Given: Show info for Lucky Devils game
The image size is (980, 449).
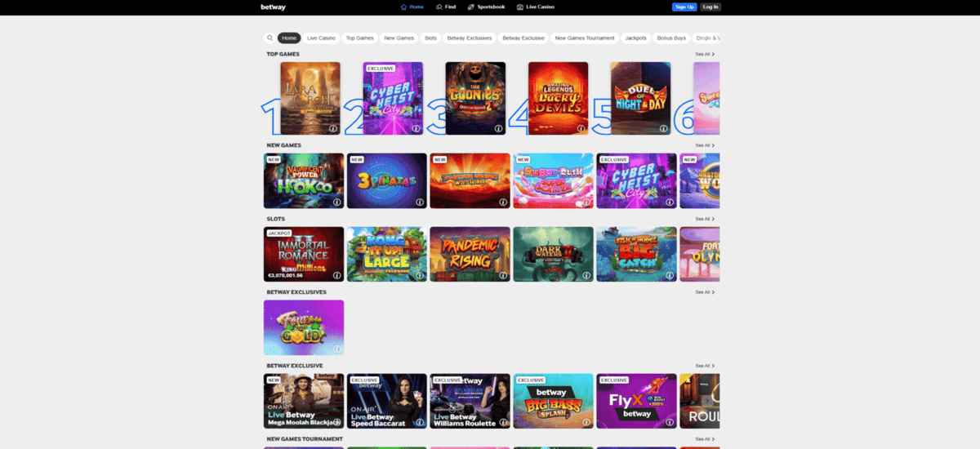Looking at the screenshot, I should point(581,128).
